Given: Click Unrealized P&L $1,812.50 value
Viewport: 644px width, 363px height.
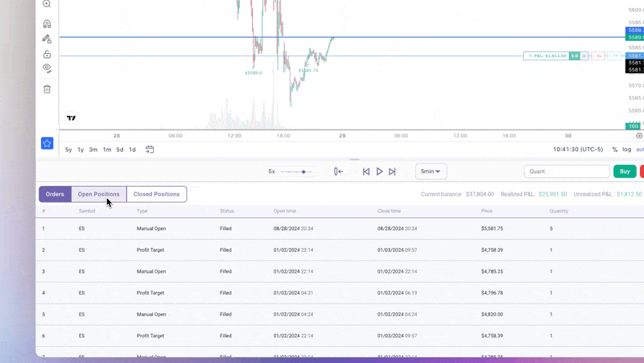Looking at the screenshot, I should [x=630, y=194].
